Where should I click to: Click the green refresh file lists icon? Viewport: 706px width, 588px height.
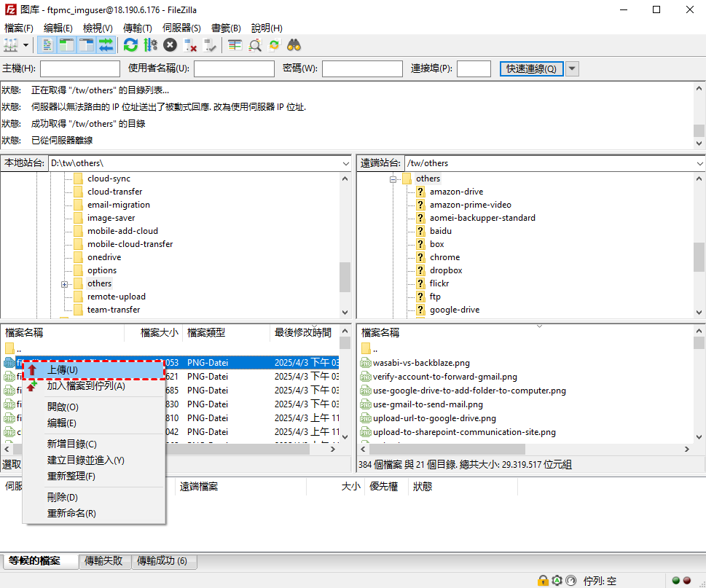tap(130, 45)
